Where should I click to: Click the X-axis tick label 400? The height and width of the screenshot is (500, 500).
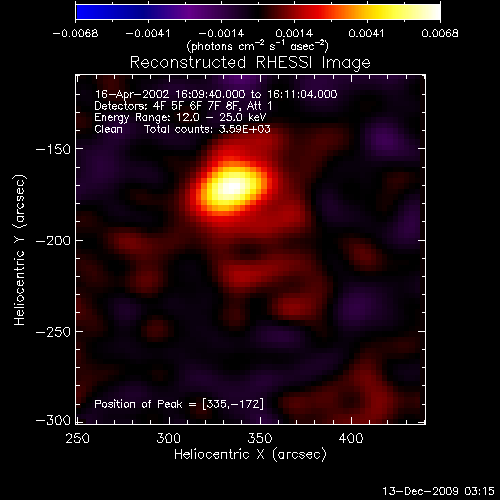(351, 438)
